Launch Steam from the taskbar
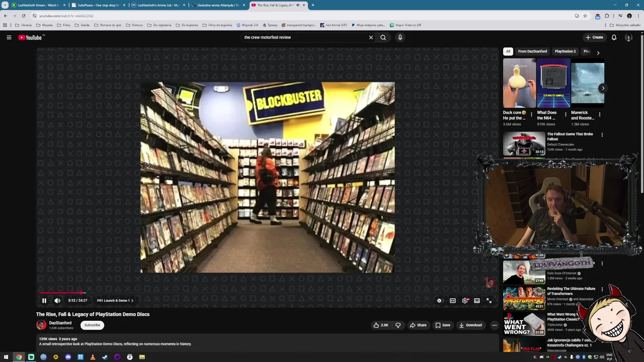The width and height of the screenshot is (644, 362). click(105, 357)
